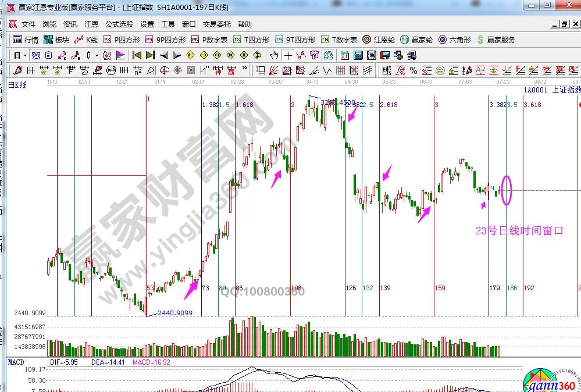Screen dimensions: 581x392
Task: Open the 赢家轮 Big wheel tool
Action: [416, 40]
